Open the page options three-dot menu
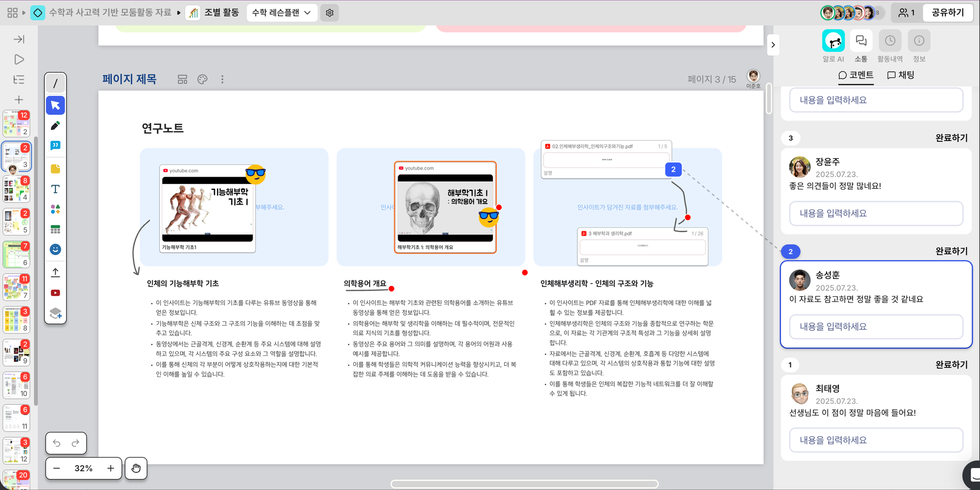This screenshot has height=490, width=980. (222, 79)
